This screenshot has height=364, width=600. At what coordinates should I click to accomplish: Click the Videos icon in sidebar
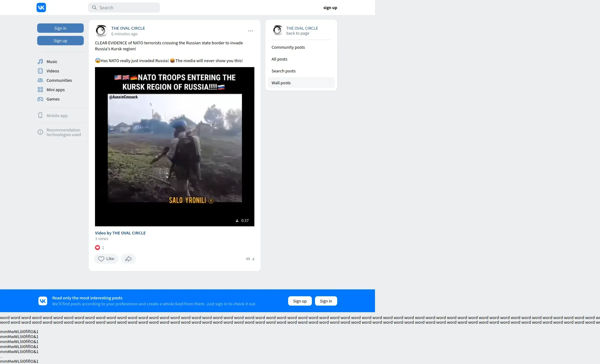(40, 71)
